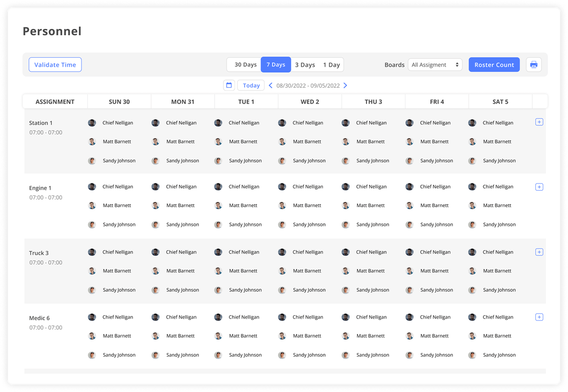Select the 7 Days tab
Screen dimensions: 568x392
(276, 64)
